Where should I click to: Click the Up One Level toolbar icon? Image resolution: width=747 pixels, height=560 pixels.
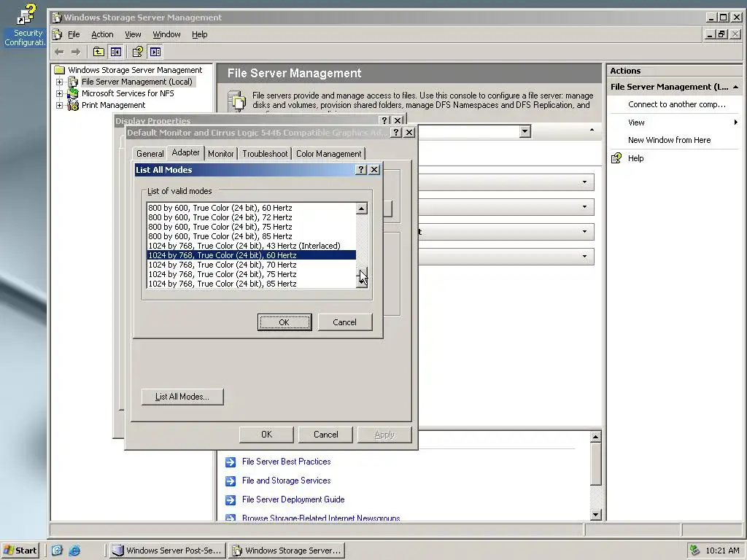(98, 52)
